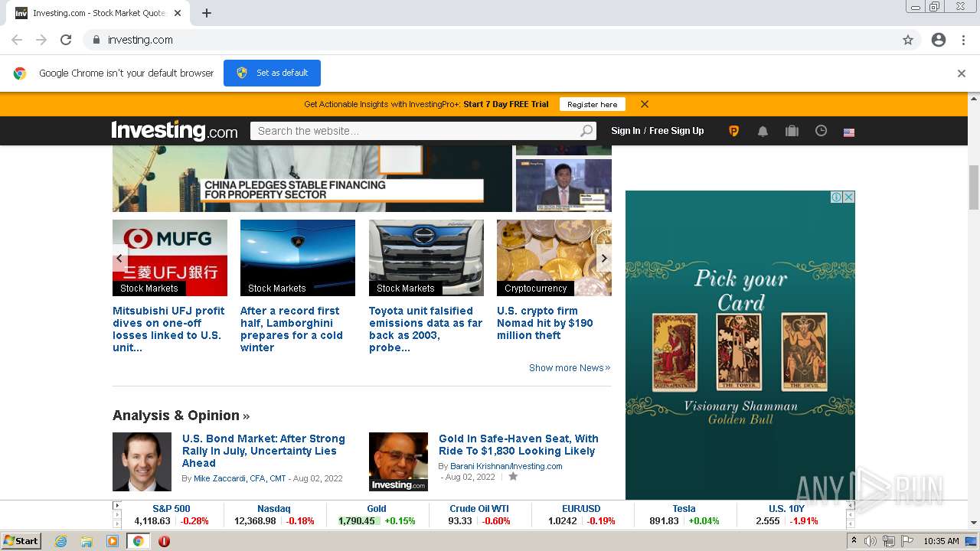Read the Mitsubishi UFJ profit article

click(x=168, y=329)
